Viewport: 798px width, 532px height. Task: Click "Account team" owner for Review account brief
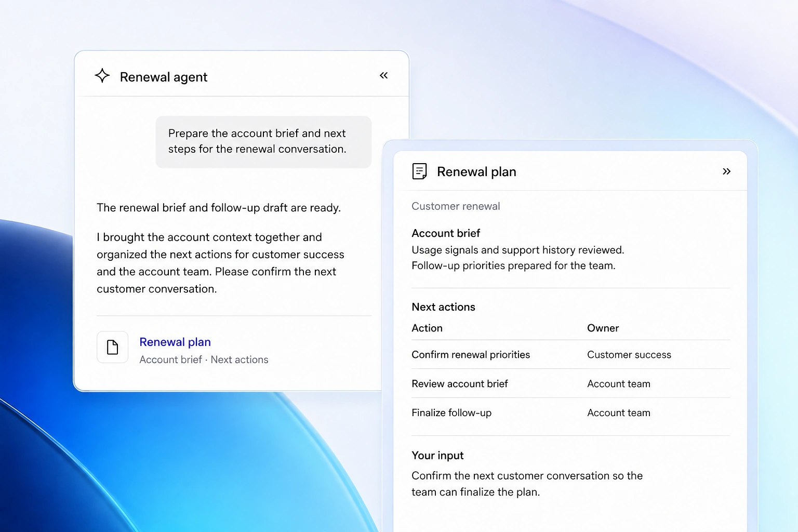pos(619,384)
